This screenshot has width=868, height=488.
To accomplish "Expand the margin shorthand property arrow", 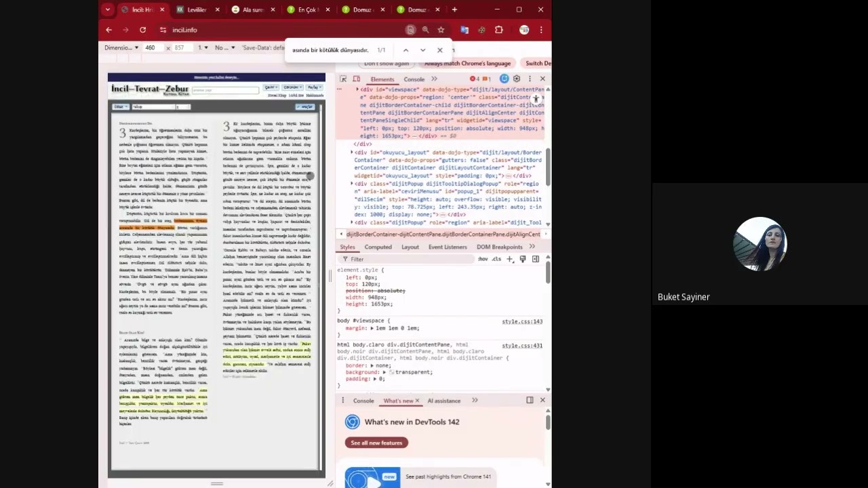I will point(372,328).
